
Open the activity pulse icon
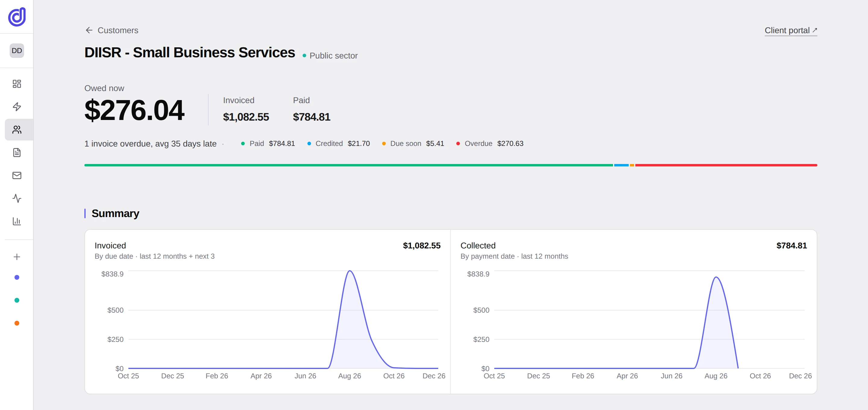[17, 198]
